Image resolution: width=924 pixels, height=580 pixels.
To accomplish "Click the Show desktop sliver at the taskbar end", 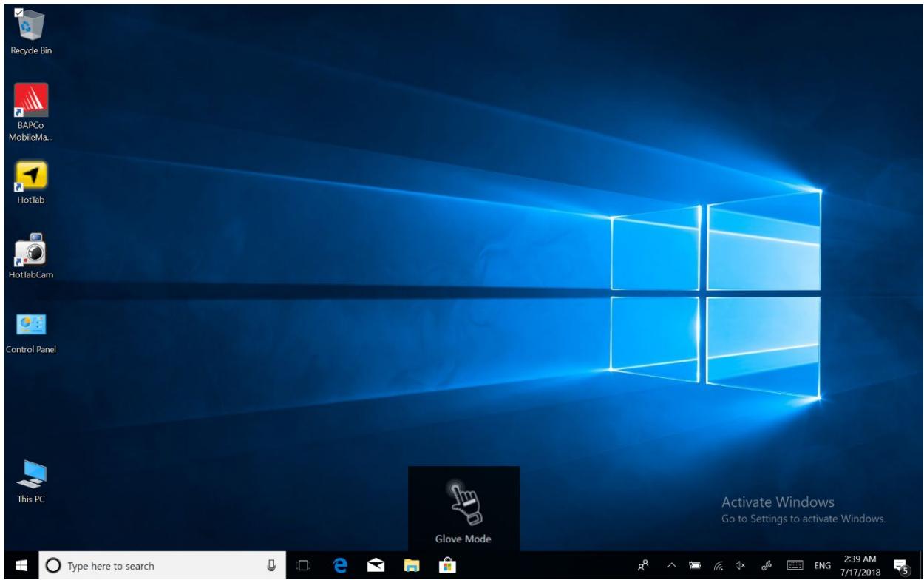I will click(922, 566).
